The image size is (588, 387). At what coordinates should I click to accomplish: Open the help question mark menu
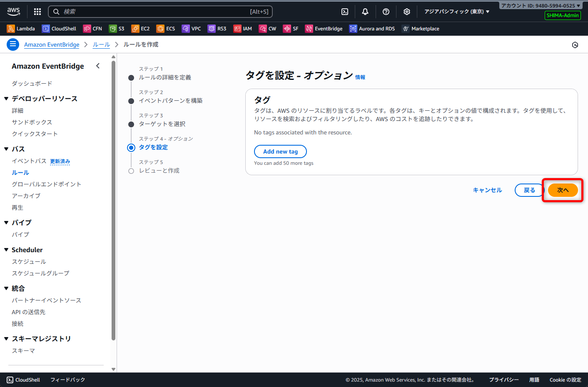[386, 12]
